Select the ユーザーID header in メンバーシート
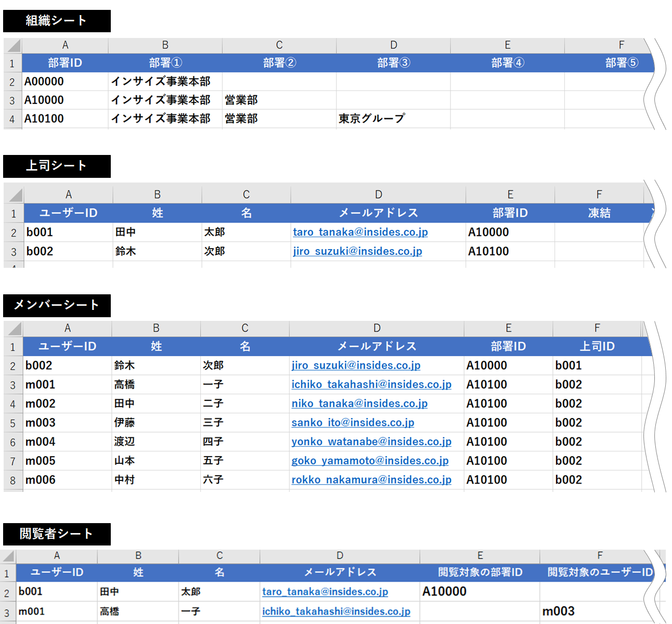672x624 pixels. tap(67, 346)
